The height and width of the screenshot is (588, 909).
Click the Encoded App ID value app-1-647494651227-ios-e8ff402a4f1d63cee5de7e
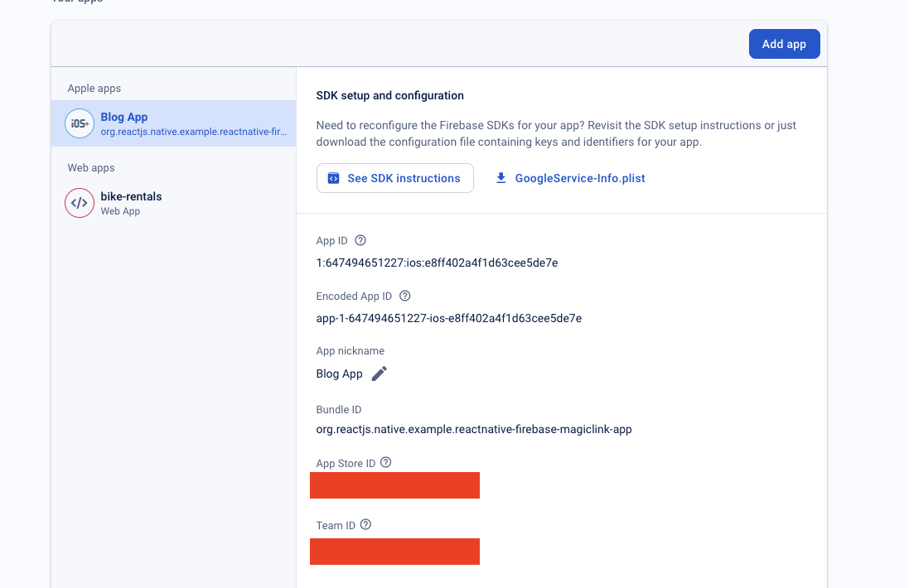pos(449,318)
